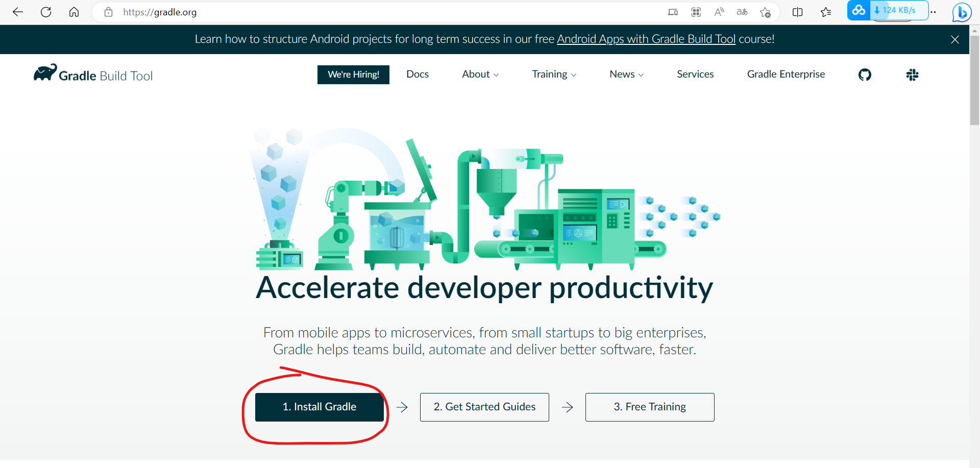Reload the page with the refresh icon

46,12
